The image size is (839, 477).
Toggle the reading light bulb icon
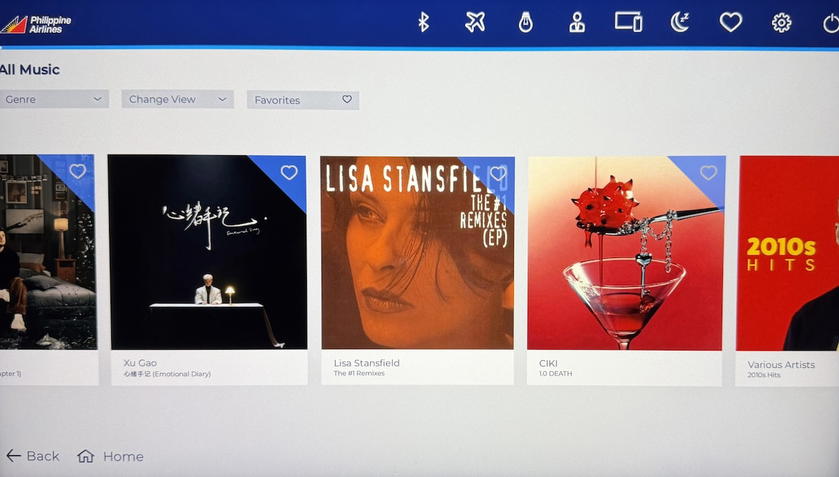[x=525, y=22]
